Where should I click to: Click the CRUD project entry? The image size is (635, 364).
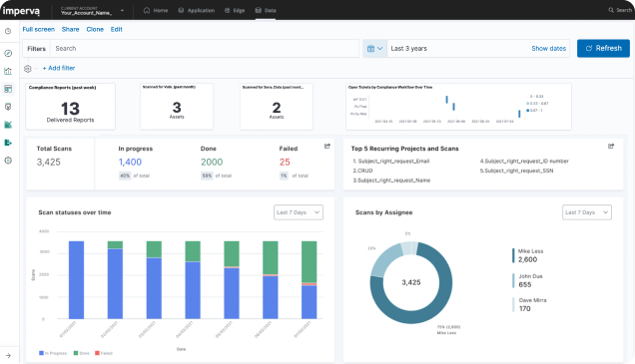pos(362,171)
